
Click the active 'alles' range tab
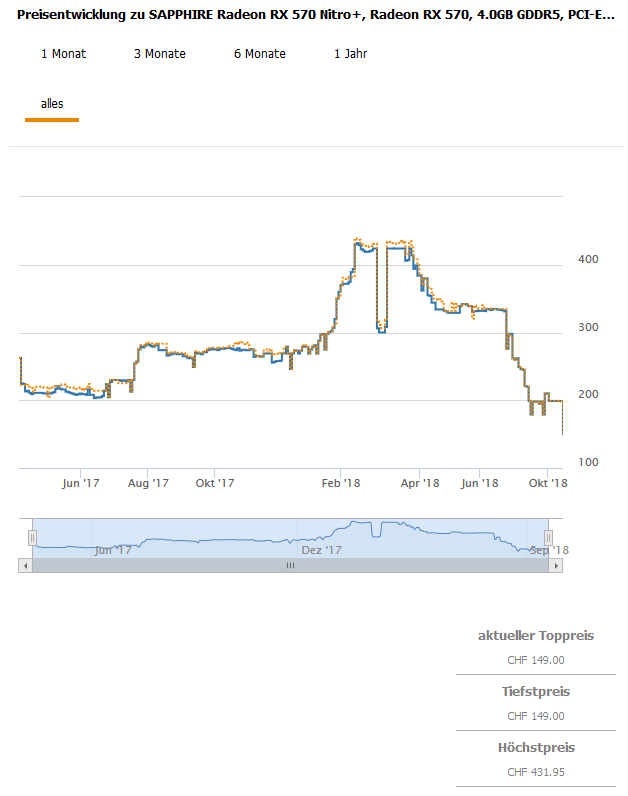click(x=52, y=103)
